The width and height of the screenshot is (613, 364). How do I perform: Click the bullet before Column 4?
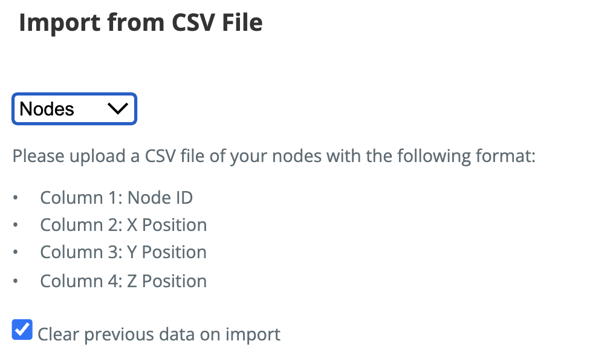[16, 282]
